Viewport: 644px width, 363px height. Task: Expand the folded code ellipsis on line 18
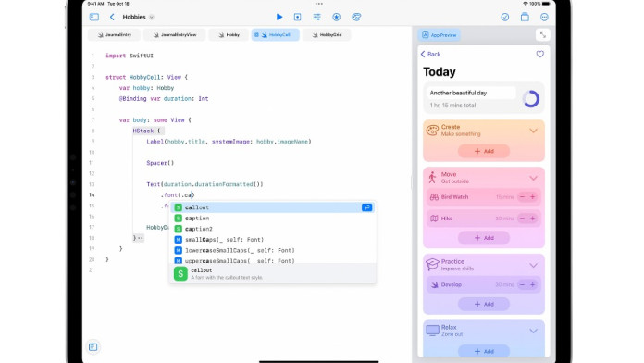(x=141, y=238)
